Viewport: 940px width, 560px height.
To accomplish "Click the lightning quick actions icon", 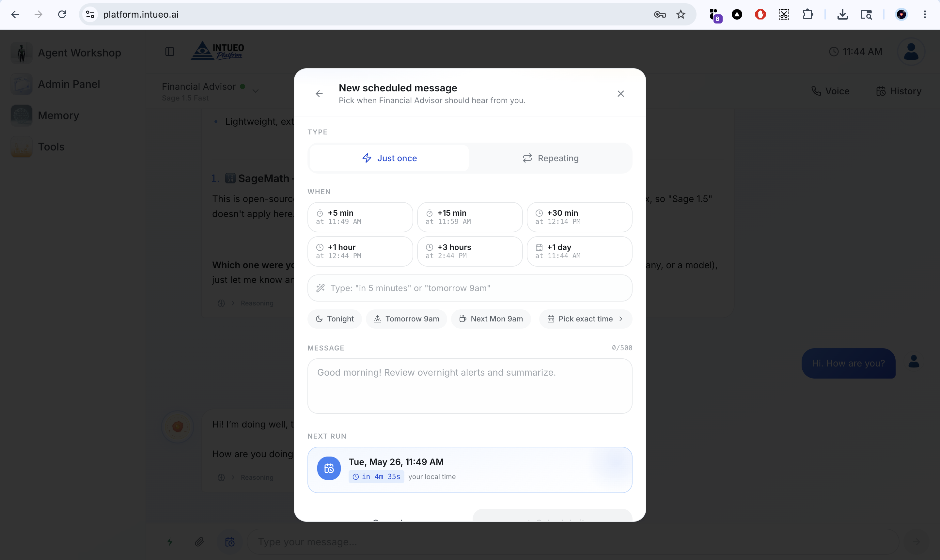I will [x=170, y=542].
